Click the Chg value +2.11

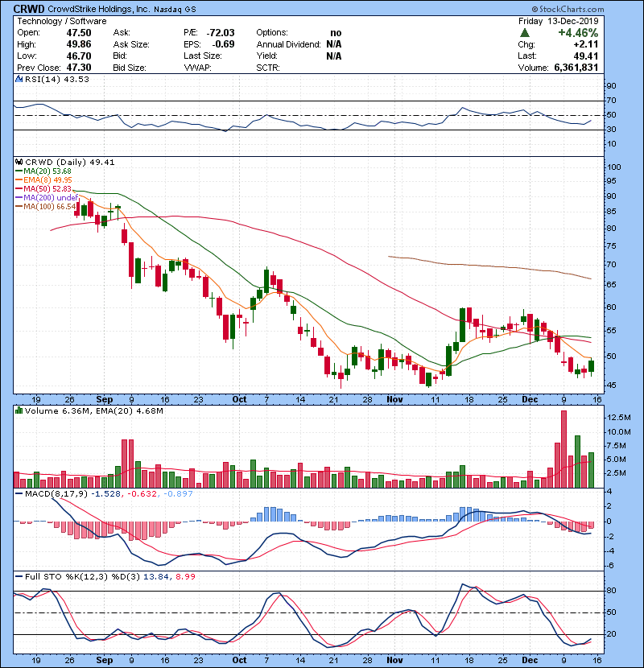586,44
